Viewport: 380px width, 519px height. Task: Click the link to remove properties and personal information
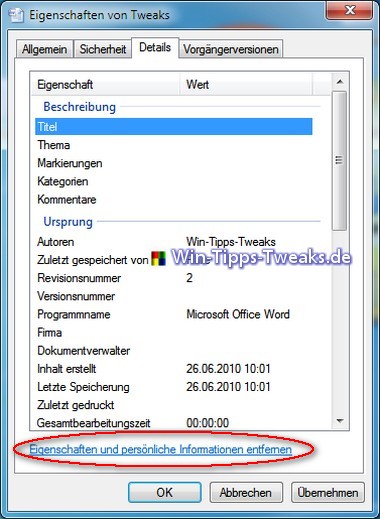[x=161, y=449]
